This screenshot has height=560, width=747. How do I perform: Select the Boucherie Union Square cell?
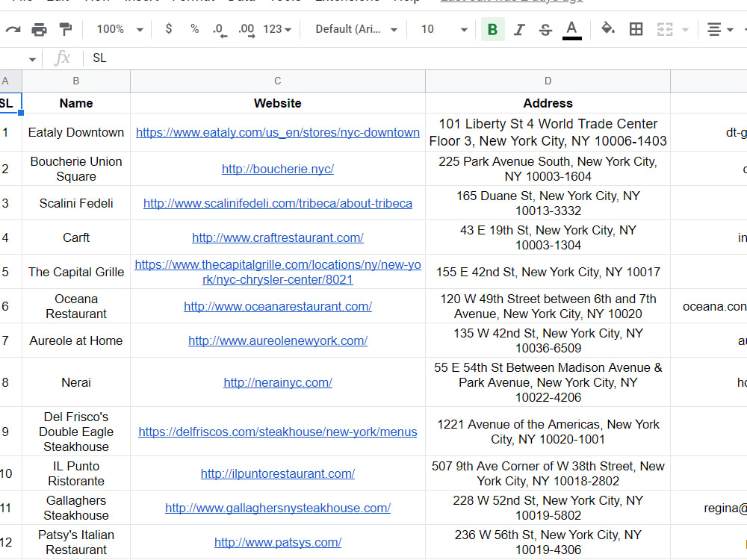click(75, 169)
